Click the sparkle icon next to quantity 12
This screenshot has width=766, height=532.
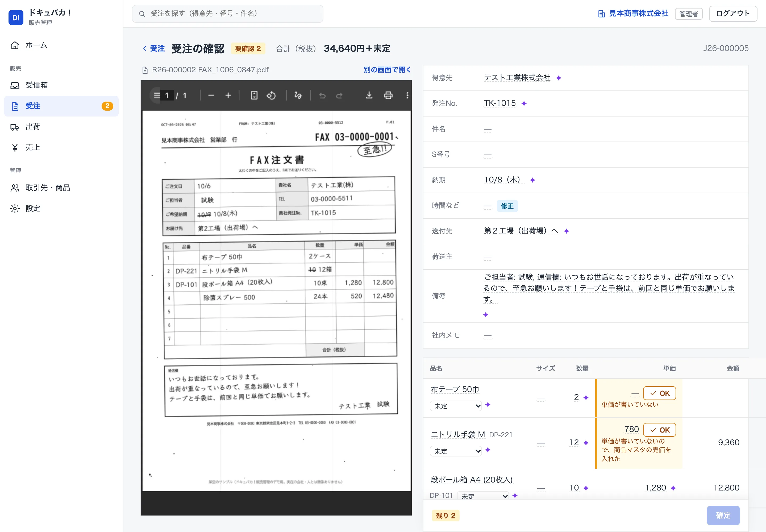586,443
